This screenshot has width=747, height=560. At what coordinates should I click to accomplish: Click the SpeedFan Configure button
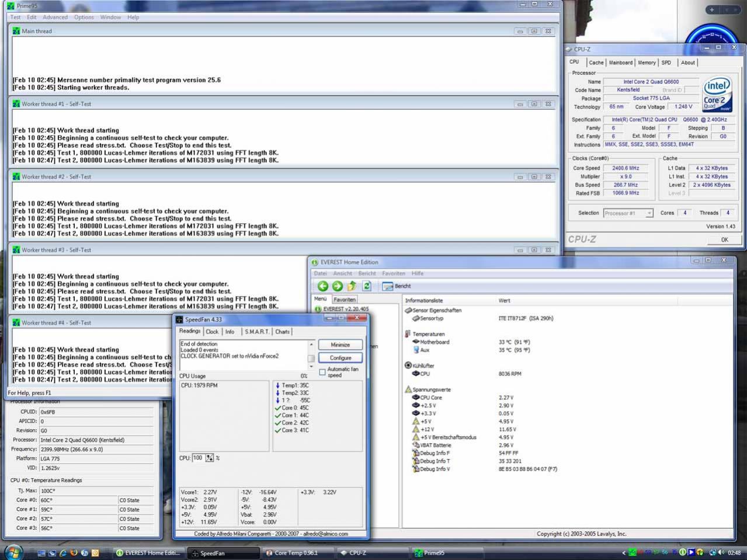(341, 358)
